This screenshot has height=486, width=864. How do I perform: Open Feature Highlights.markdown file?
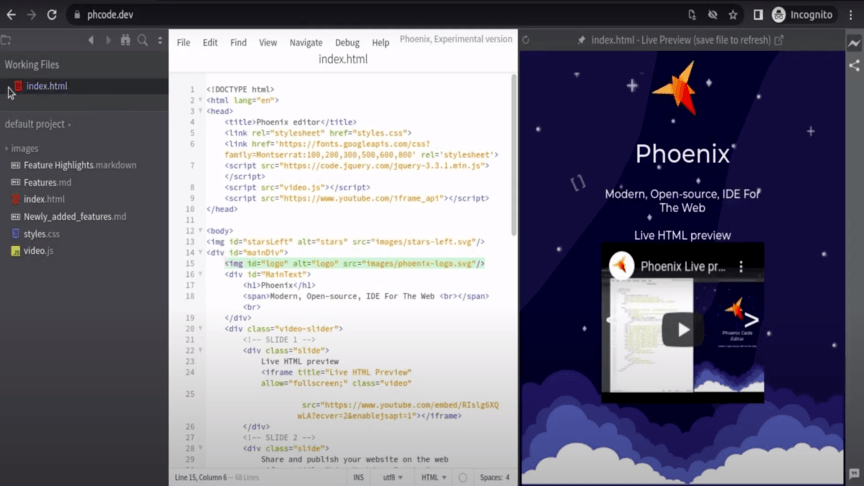pos(80,165)
